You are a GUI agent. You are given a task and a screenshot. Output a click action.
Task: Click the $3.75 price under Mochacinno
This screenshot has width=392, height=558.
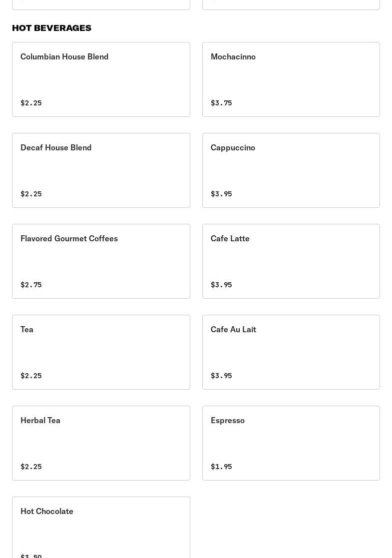[x=221, y=103]
